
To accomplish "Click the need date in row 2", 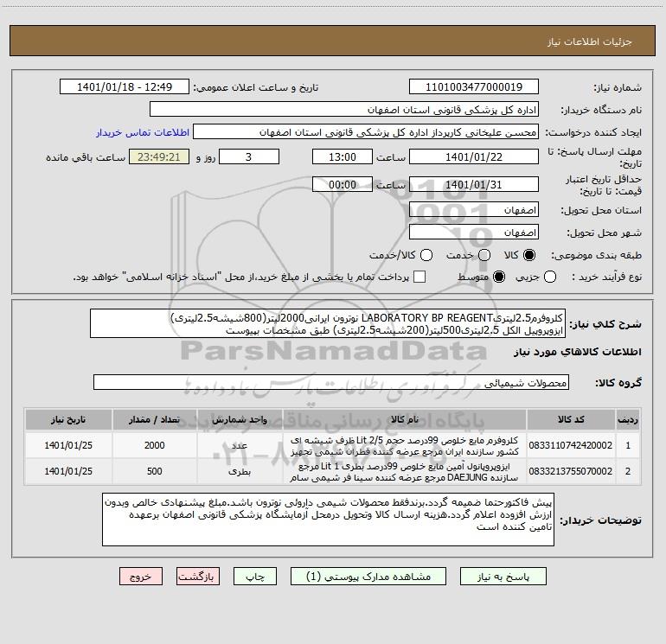I will tap(68, 471).
